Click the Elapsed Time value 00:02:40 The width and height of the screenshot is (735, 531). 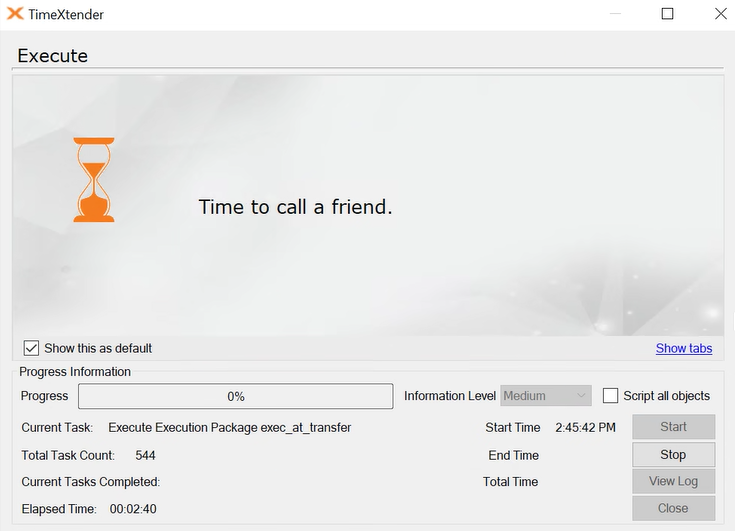(133, 509)
